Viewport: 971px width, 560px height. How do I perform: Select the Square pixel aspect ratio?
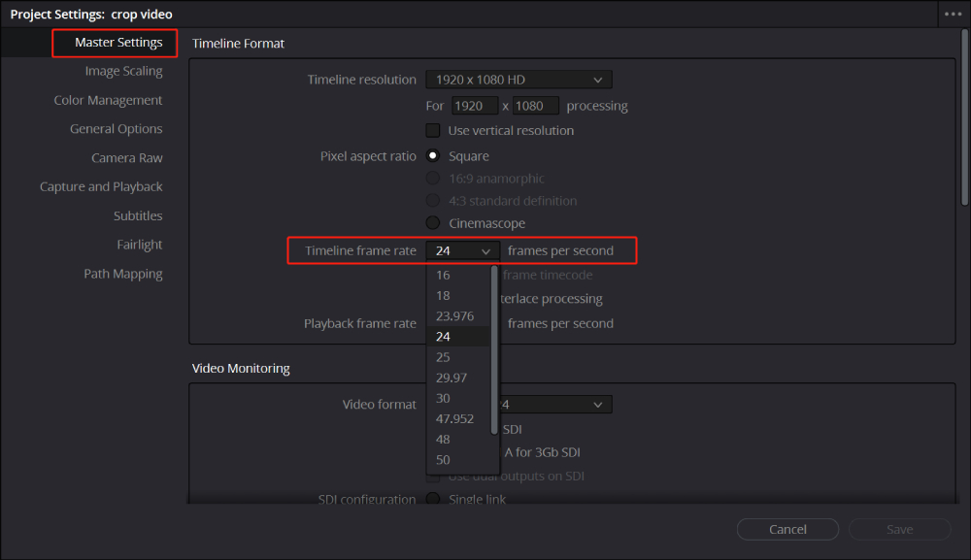point(433,155)
